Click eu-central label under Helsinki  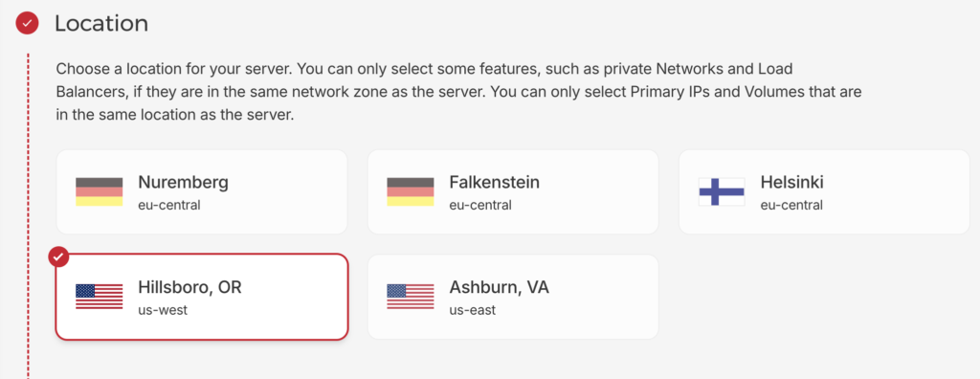791,205
